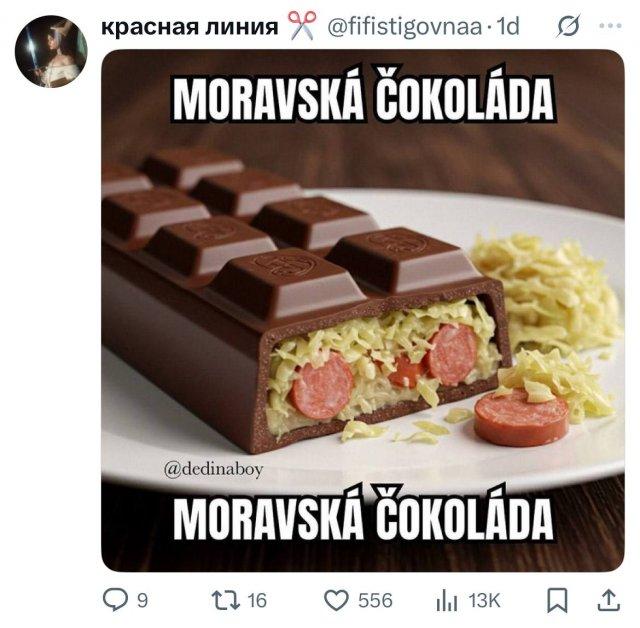Click the 556 likes count
Image resolution: width=640 pixels, height=628 pixels.
(x=375, y=601)
